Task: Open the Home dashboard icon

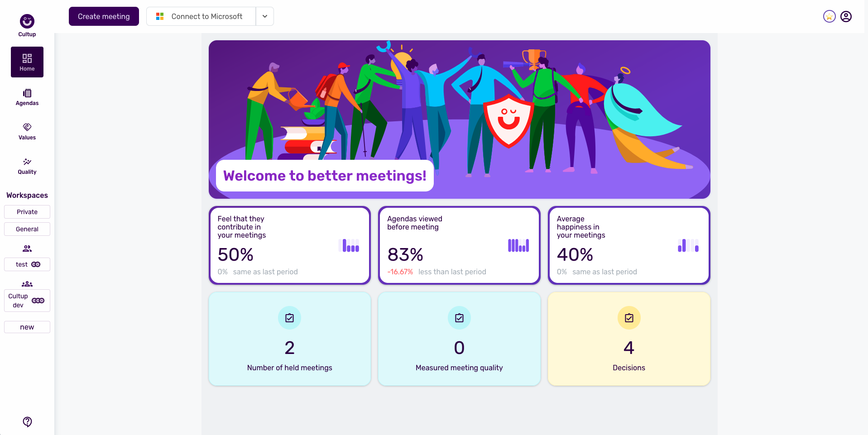Action: [27, 58]
